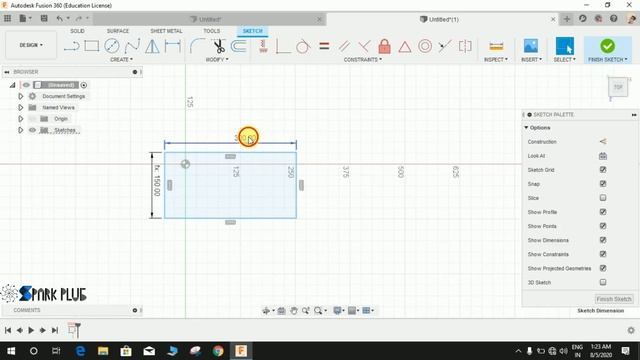This screenshot has width=640, height=360.
Task: Click the Save icon
Action: pos(44,18)
